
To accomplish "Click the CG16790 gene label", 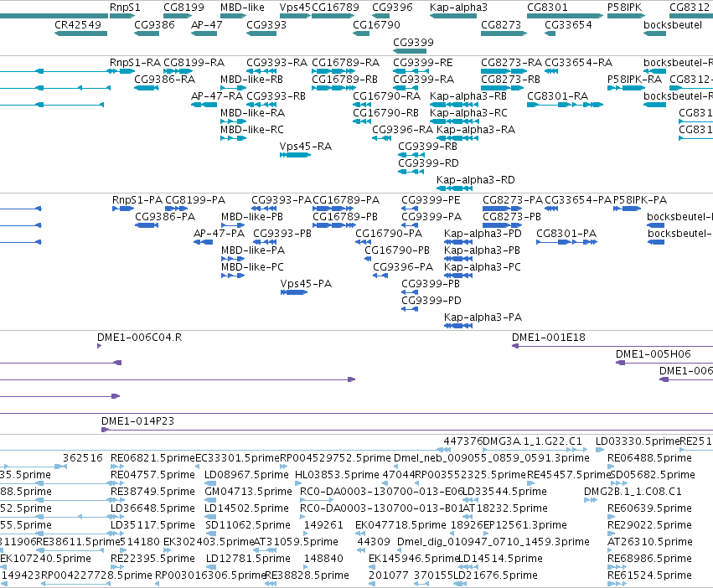I will pyautogui.click(x=376, y=24).
